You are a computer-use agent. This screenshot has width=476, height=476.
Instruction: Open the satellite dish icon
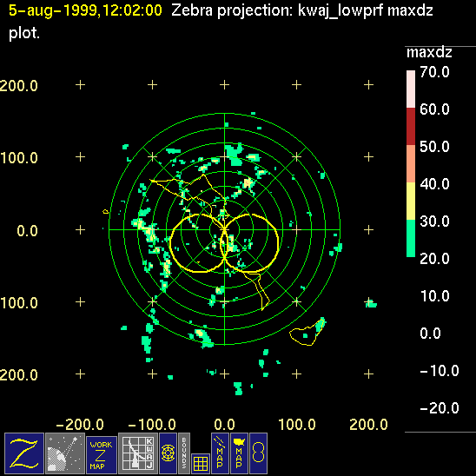[65, 453]
